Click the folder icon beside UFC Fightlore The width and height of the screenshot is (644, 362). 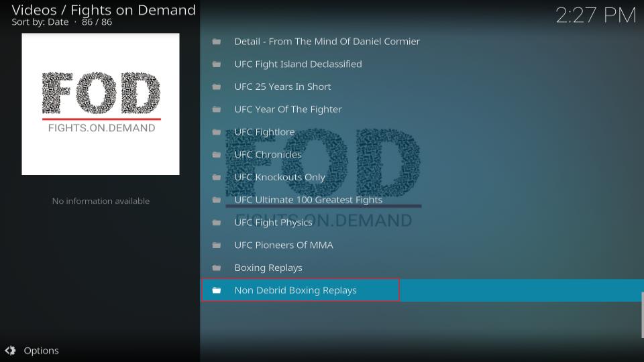tap(217, 132)
